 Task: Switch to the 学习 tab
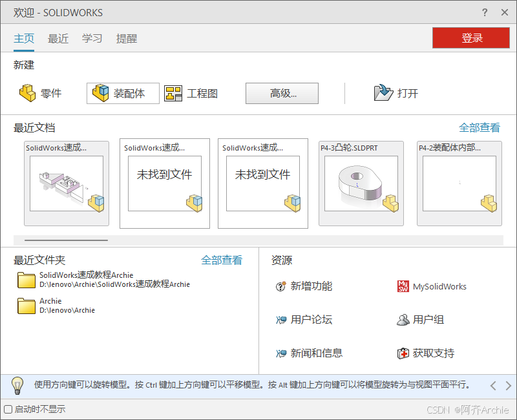[x=92, y=39]
